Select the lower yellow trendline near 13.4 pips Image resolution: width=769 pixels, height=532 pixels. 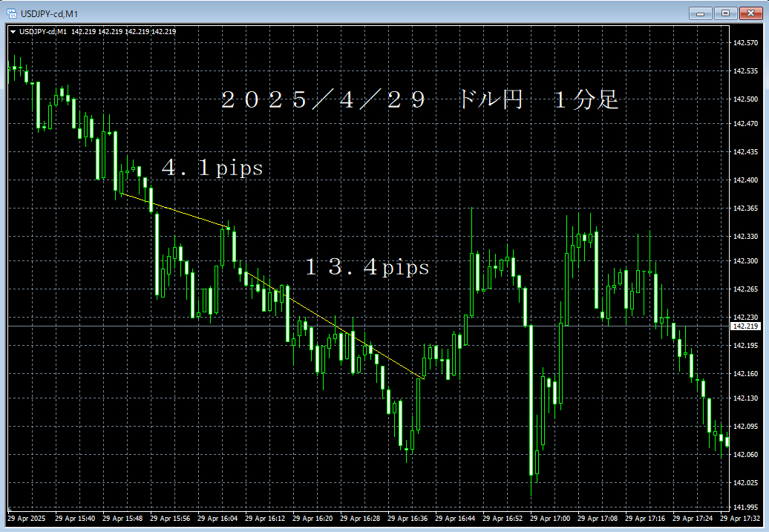tap(335, 326)
